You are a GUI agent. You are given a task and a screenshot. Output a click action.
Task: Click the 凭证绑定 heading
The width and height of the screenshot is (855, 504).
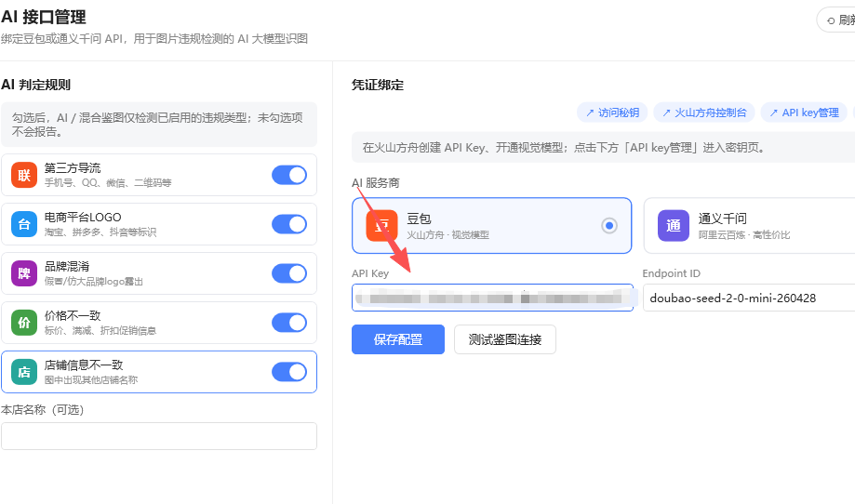(378, 85)
